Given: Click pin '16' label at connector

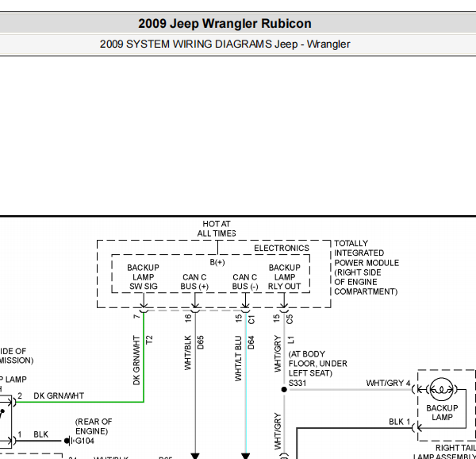Looking at the screenshot, I should (x=188, y=318).
